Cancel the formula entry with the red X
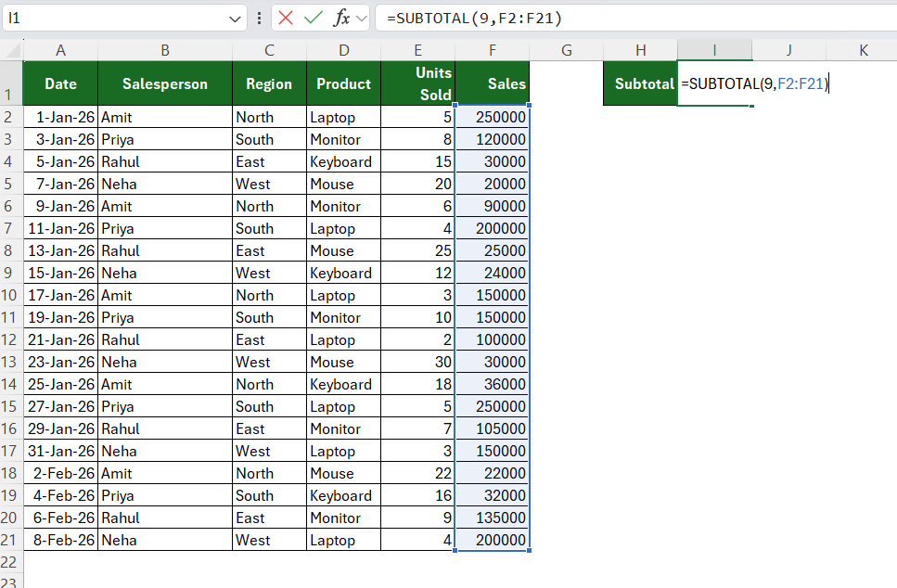This screenshot has height=588, width=897. tap(286, 19)
